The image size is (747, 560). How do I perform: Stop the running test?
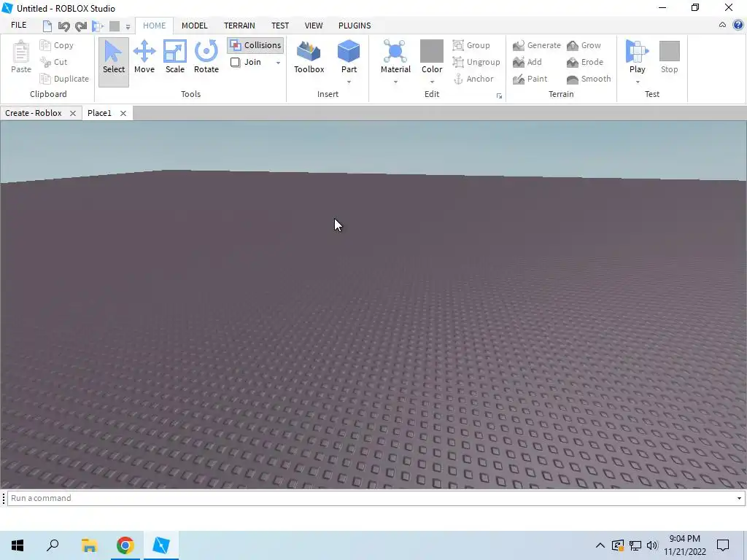click(x=669, y=57)
